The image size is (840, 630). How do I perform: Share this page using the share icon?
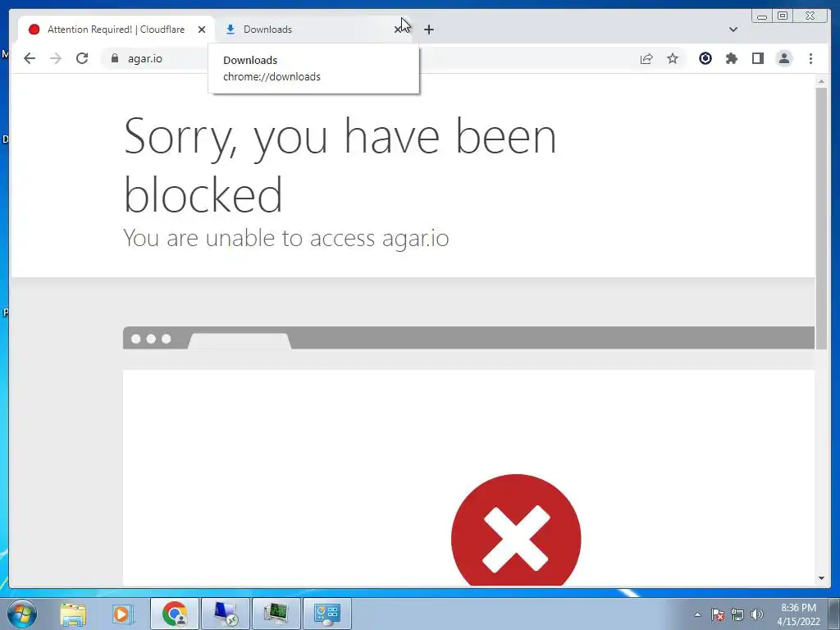(x=646, y=58)
